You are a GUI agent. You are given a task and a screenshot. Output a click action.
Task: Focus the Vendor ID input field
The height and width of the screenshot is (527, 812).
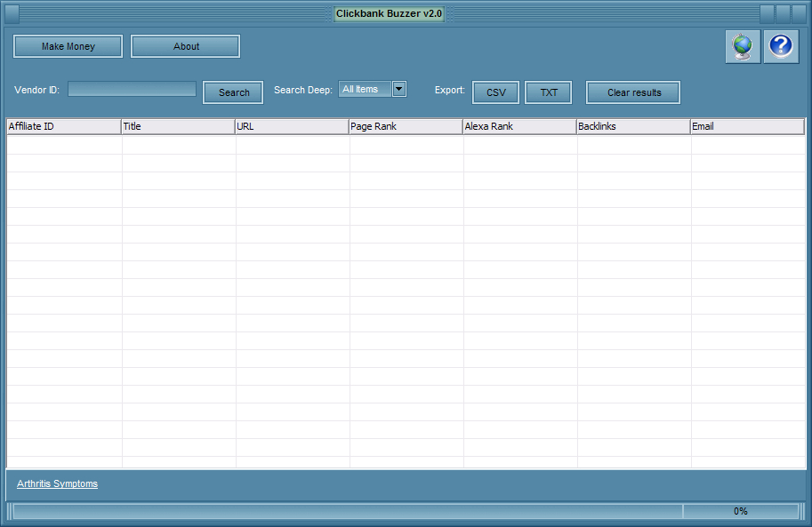pos(132,89)
